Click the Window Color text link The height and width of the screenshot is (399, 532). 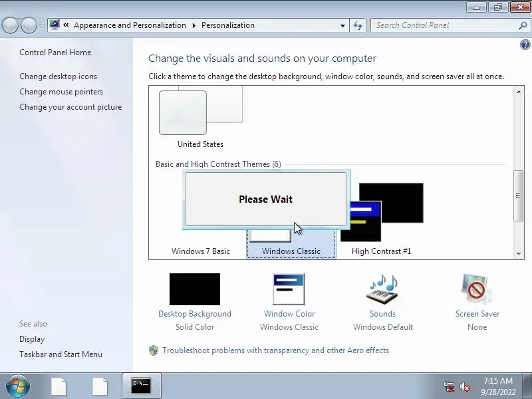pyautogui.click(x=289, y=314)
